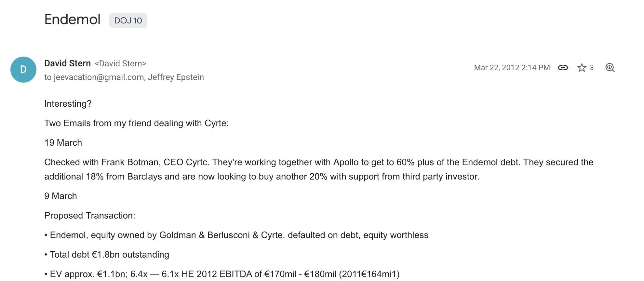
Task: Star this email from David Stern
Action: (x=582, y=68)
